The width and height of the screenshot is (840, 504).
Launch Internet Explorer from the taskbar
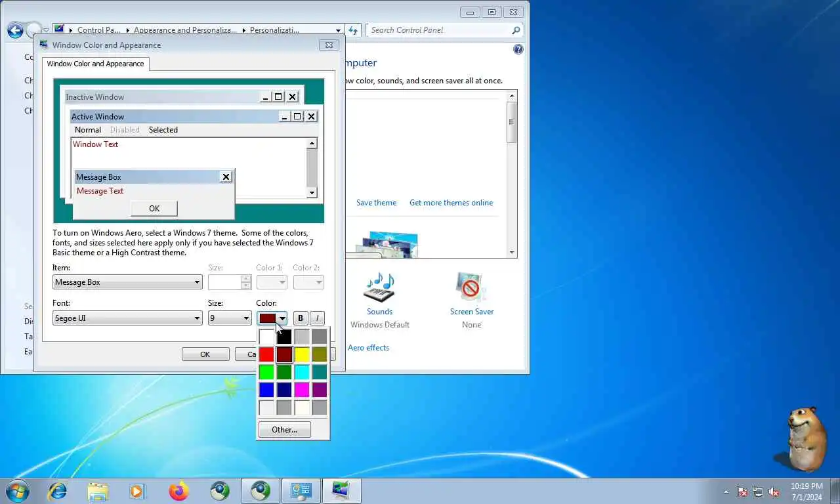point(58,491)
